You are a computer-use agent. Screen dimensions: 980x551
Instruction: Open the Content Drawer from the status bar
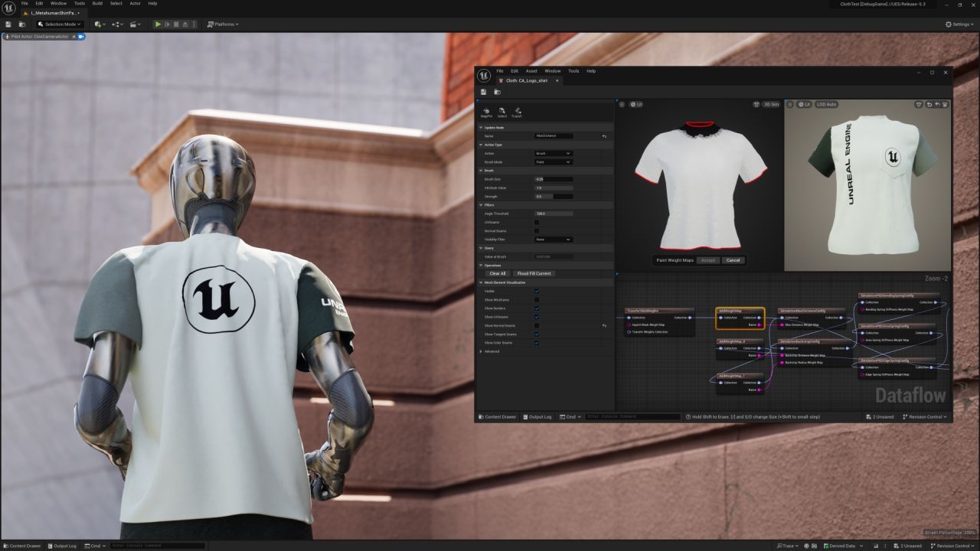point(498,417)
